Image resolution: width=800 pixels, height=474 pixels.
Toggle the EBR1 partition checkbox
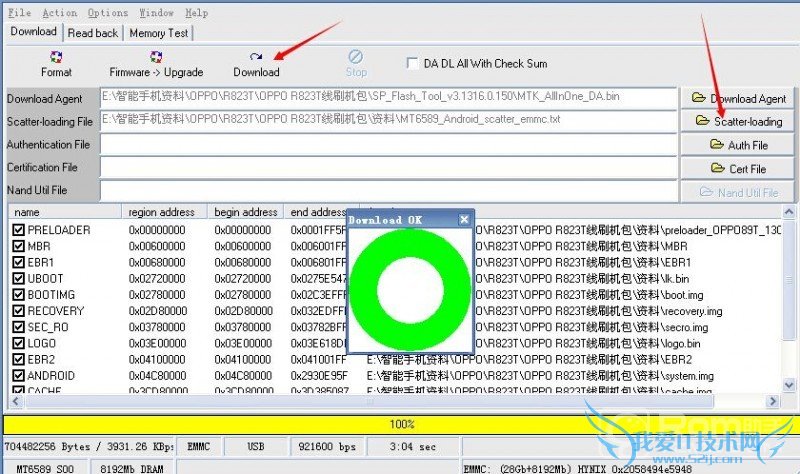pyautogui.click(x=18, y=262)
